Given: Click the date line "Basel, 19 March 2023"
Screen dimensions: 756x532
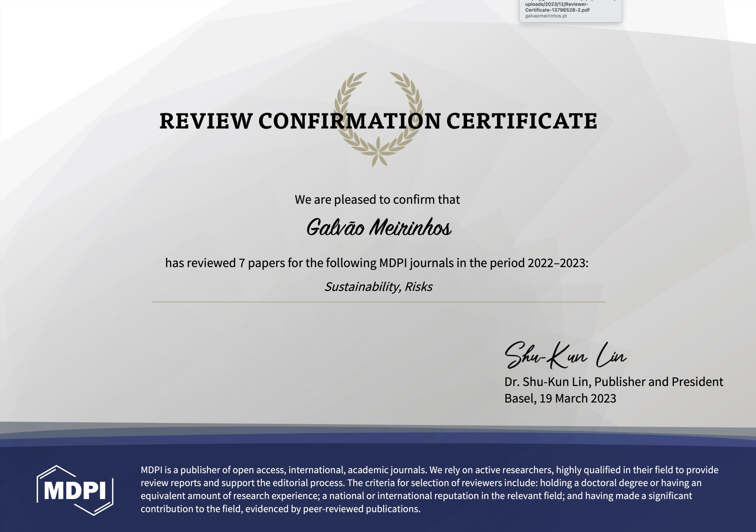Looking at the screenshot, I should (560, 398).
